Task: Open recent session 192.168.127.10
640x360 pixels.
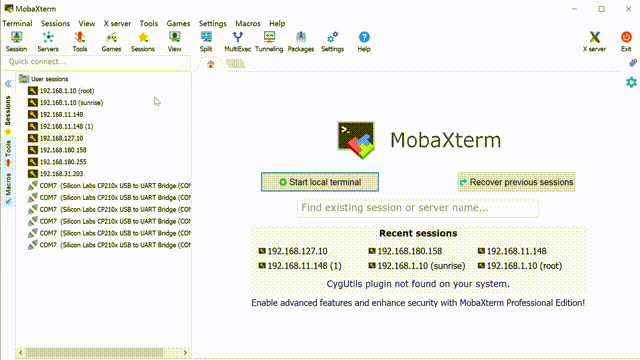Action: [293, 251]
